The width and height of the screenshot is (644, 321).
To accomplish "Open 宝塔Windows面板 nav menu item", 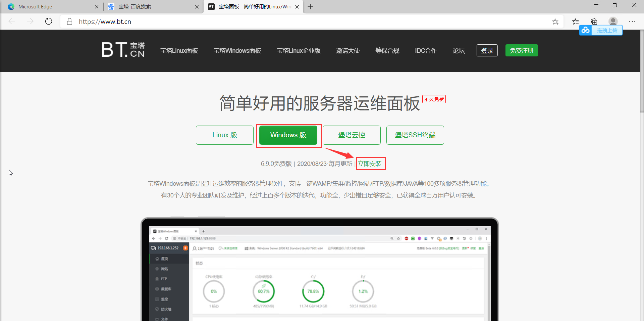I will [237, 51].
